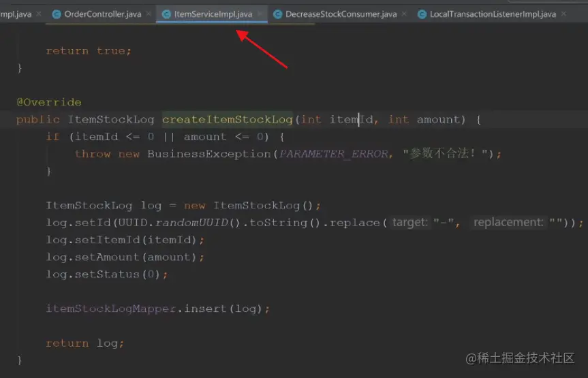Click the 'if (itemId <= 0' condition
Image resolution: width=588 pixels, height=378 pixels.
point(100,136)
